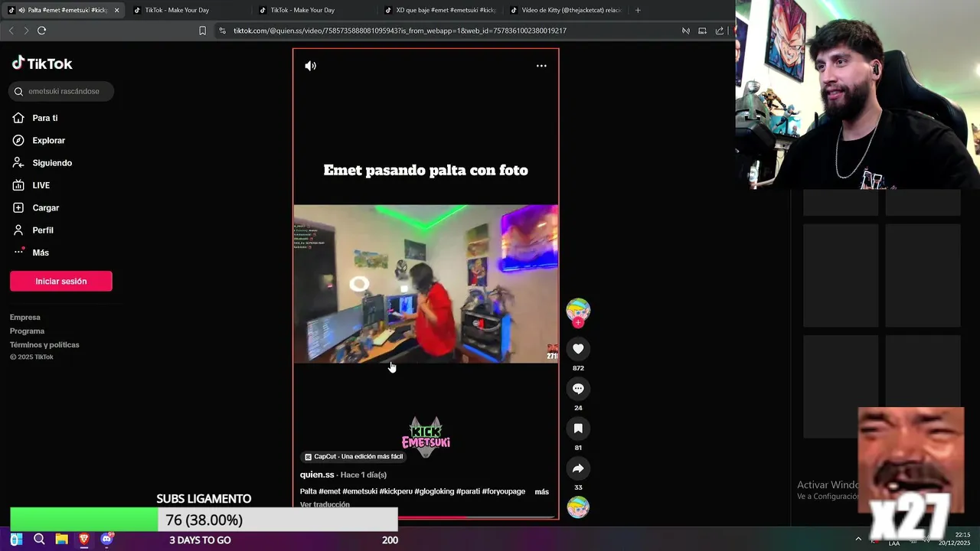Save the video with bookmark icon
This screenshot has height=551, width=980.
point(578,429)
